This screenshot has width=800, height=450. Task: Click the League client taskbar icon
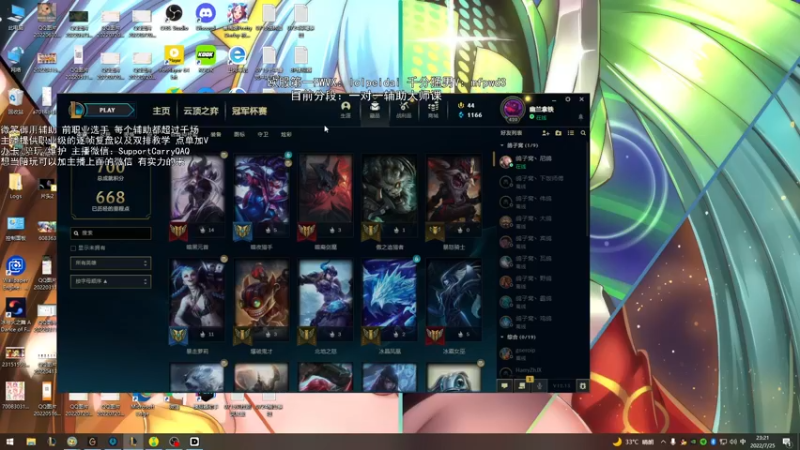pos(133,441)
